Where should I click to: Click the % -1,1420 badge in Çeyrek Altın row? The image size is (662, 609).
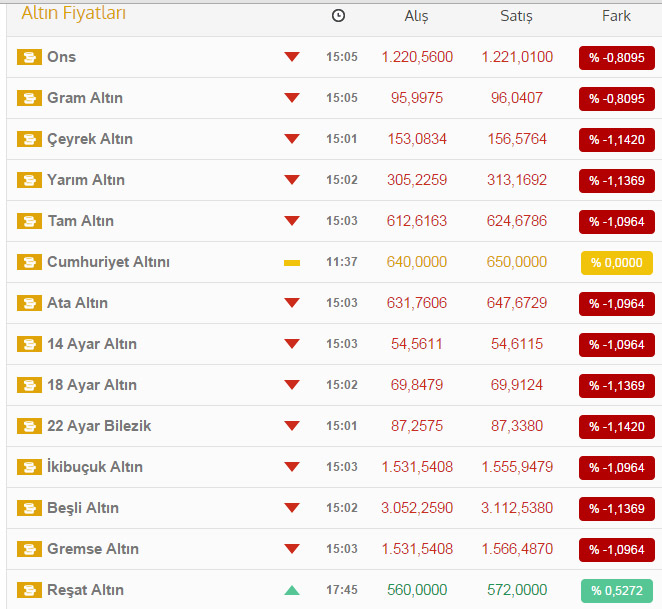[617, 140]
